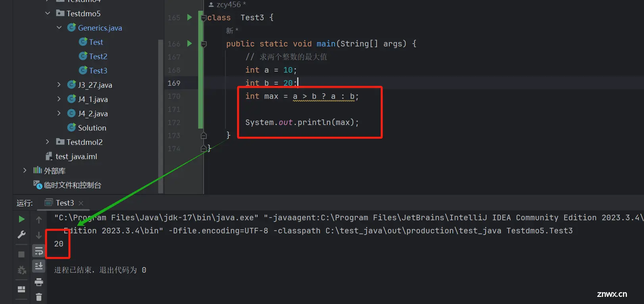Select 外部库 external libraries

54,171
